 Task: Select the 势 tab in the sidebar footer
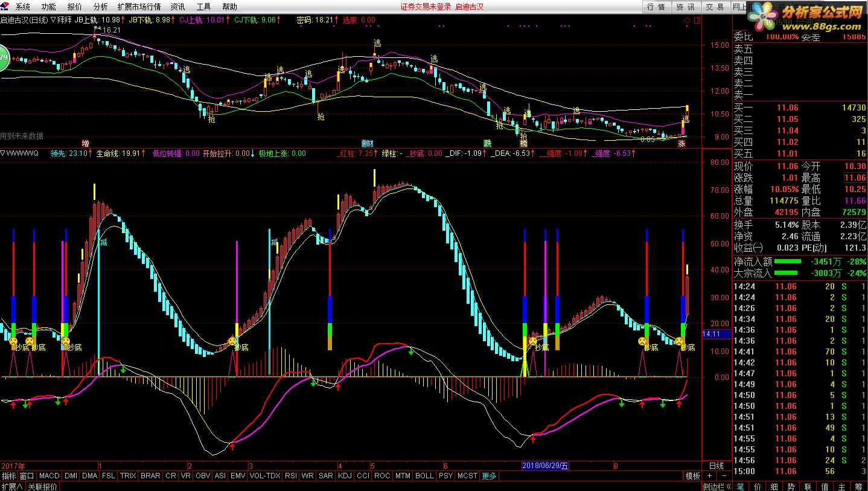pyautogui.click(x=791, y=486)
